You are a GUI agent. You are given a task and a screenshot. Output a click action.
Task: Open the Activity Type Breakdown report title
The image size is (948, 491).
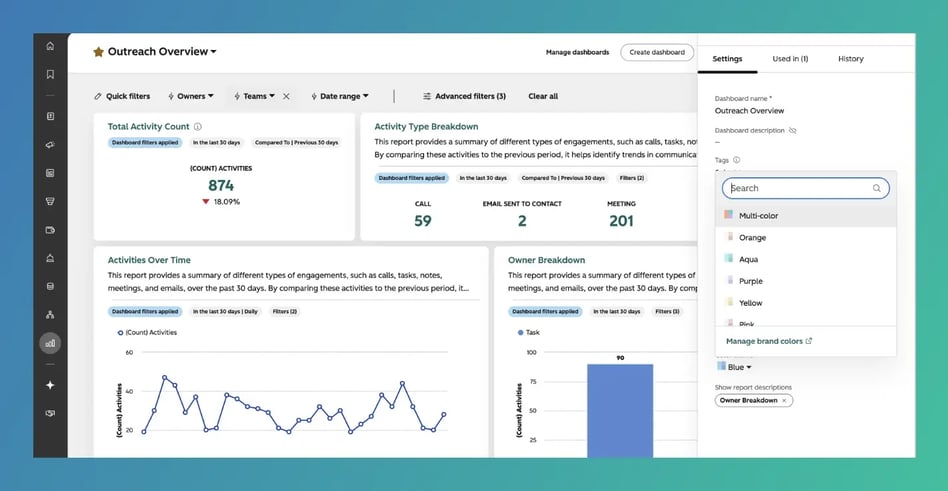tap(426, 127)
